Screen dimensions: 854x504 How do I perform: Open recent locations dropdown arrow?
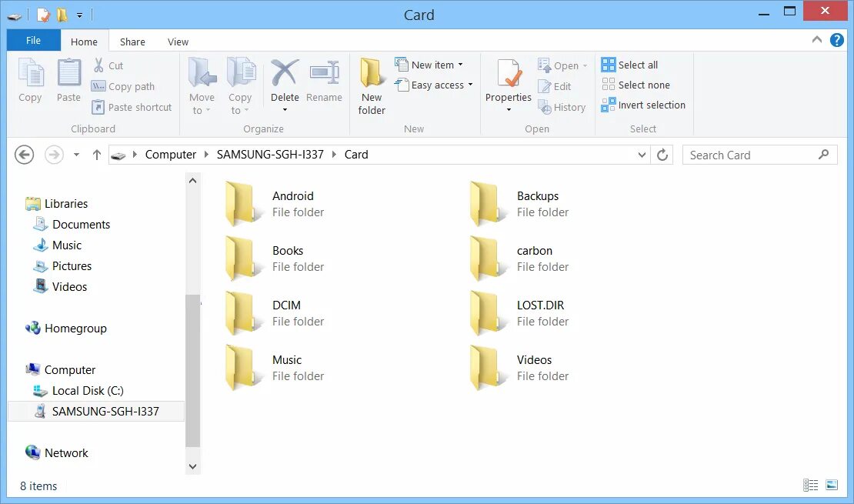(x=76, y=155)
